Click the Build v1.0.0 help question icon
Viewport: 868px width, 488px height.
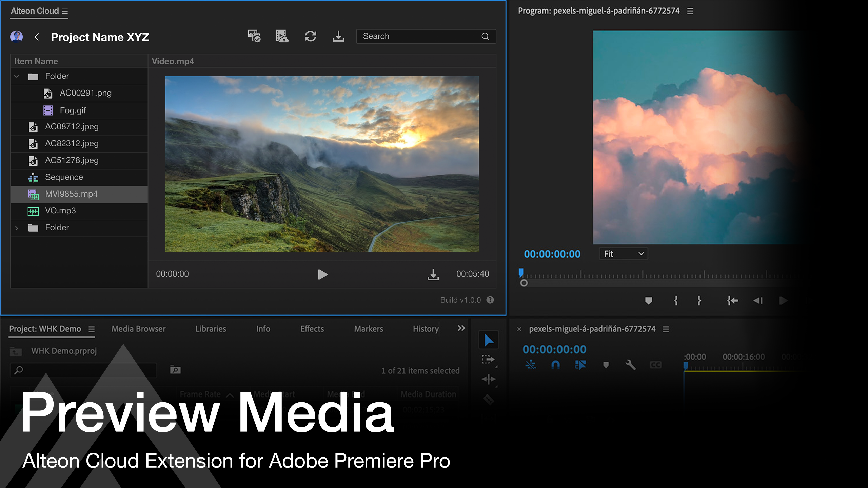(x=490, y=300)
